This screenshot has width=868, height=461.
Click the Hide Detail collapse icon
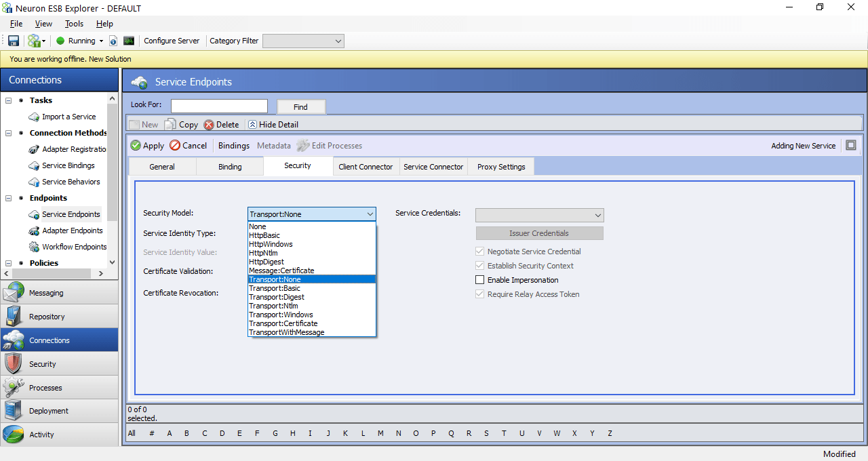tap(252, 125)
